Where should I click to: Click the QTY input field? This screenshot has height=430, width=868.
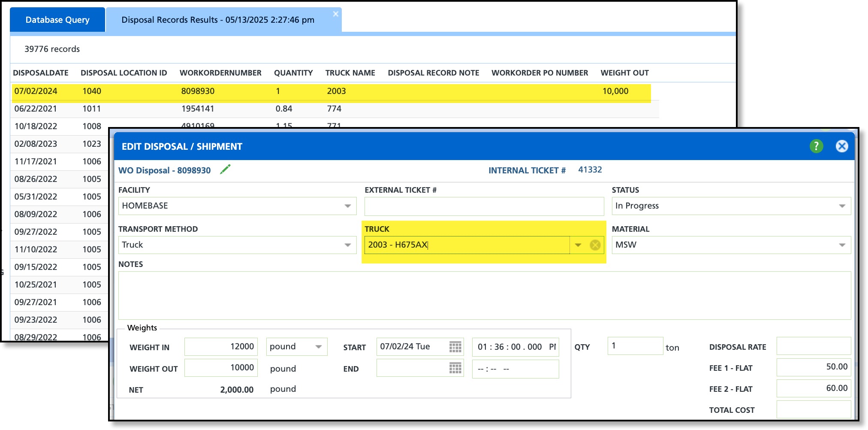(x=635, y=346)
